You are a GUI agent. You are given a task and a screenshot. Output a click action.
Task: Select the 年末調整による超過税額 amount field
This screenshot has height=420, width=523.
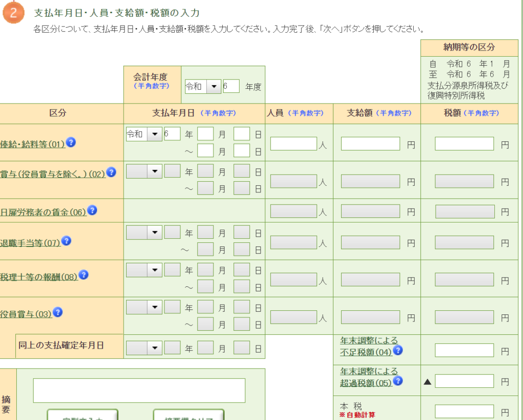[464, 381]
